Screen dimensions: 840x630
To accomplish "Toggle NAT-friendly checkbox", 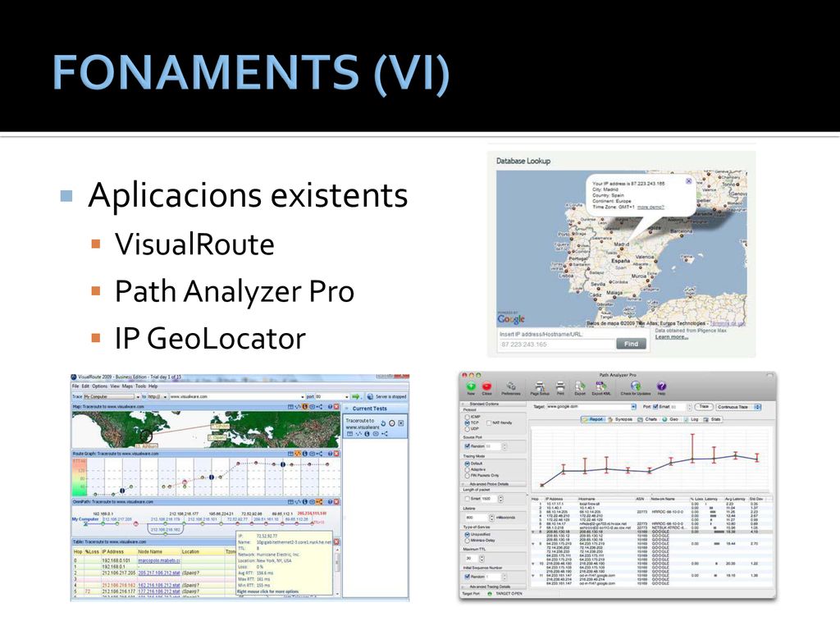I will tap(489, 422).
